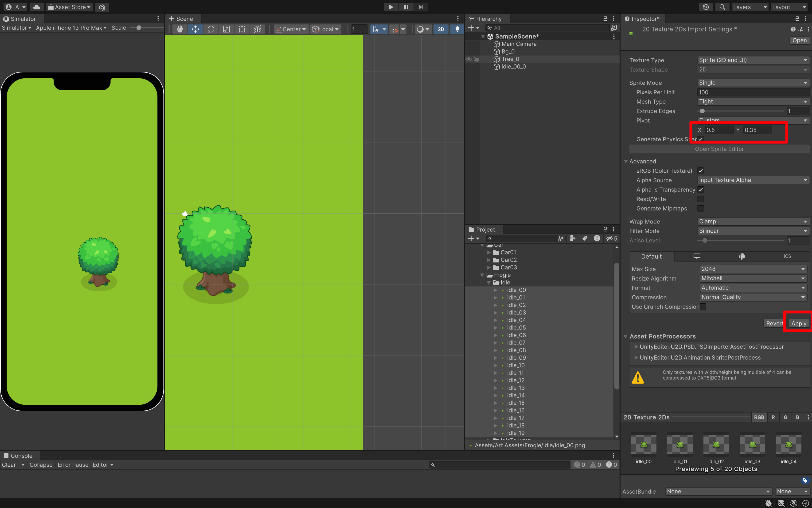The height and width of the screenshot is (508, 812).
Task: Open the Mesh Type dropdown
Action: click(753, 101)
